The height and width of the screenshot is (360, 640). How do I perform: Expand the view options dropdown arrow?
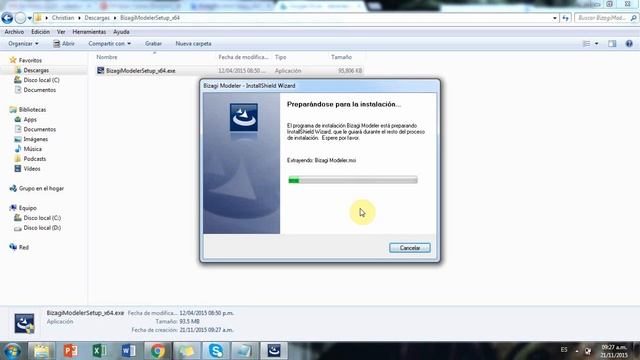(x=596, y=43)
